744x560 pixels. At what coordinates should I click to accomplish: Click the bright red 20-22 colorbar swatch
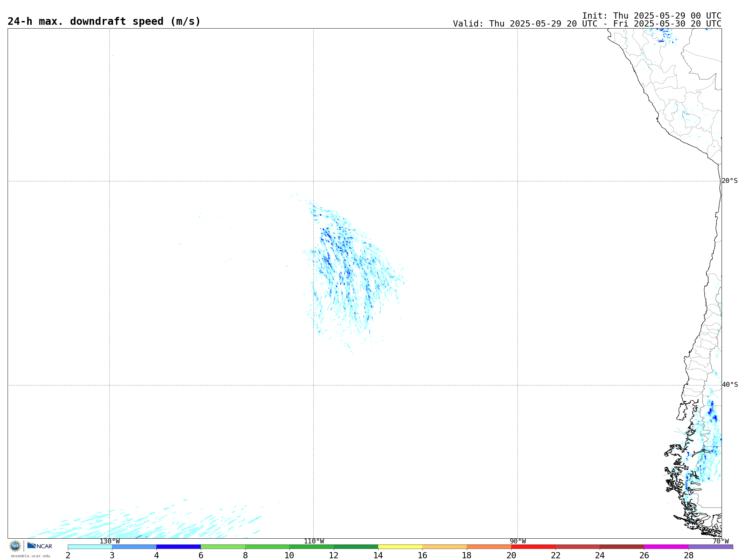[533, 547]
